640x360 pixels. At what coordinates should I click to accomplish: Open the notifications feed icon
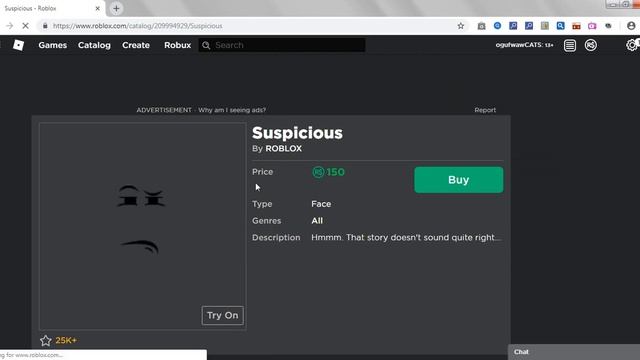pos(570,45)
